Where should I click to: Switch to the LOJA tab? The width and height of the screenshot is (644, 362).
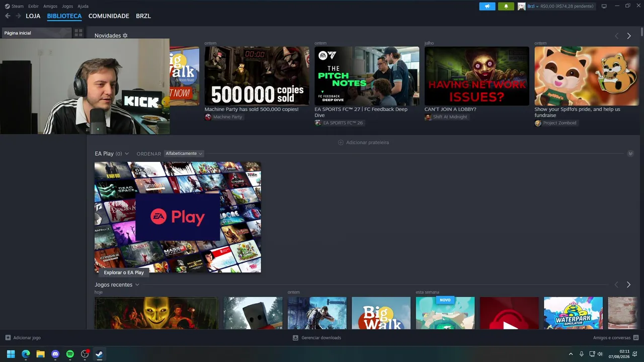tap(33, 16)
